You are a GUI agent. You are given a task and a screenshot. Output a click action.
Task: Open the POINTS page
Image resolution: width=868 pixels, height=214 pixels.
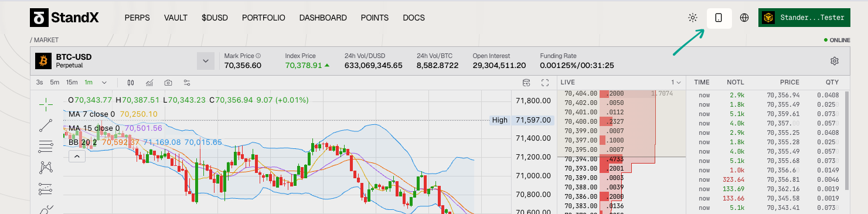click(375, 18)
